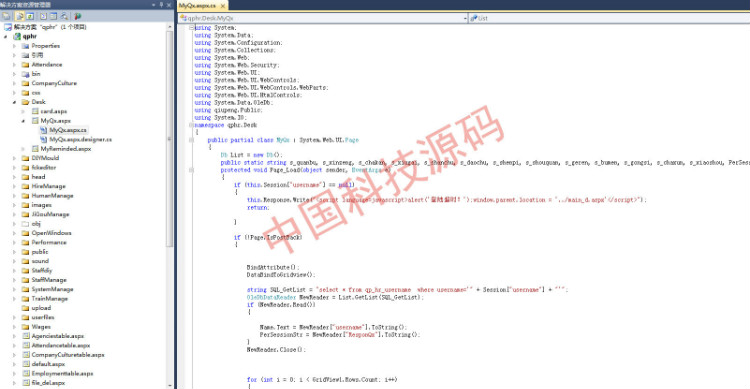The height and width of the screenshot is (389, 750).
Task: Click the card.aspx file icon
Action: click(35, 111)
